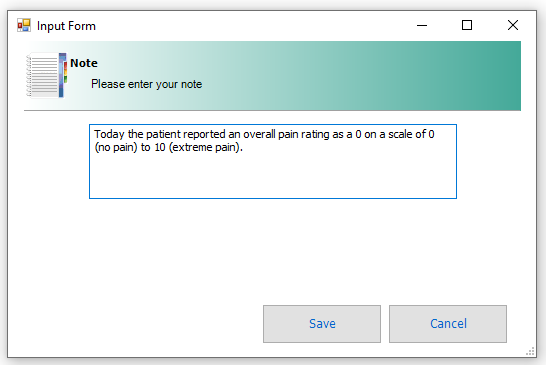Image resolution: width=546 pixels, height=365 pixels.
Task: Minimize the Input Form window
Action: point(422,25)
